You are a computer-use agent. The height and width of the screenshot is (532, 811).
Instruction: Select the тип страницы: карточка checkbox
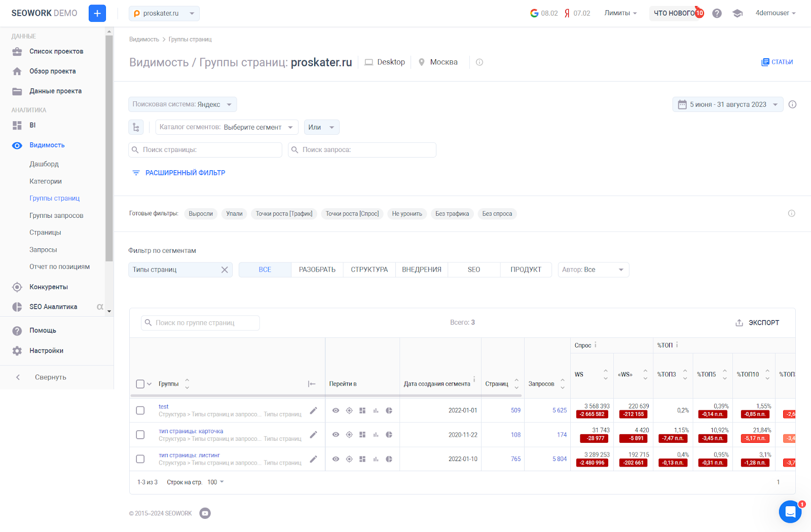(140, 435)
